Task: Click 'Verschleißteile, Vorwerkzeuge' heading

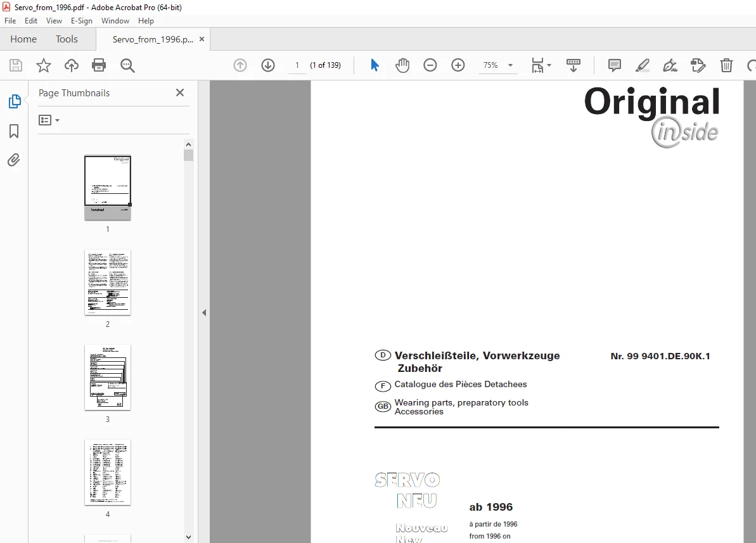Action: (477, 355)
